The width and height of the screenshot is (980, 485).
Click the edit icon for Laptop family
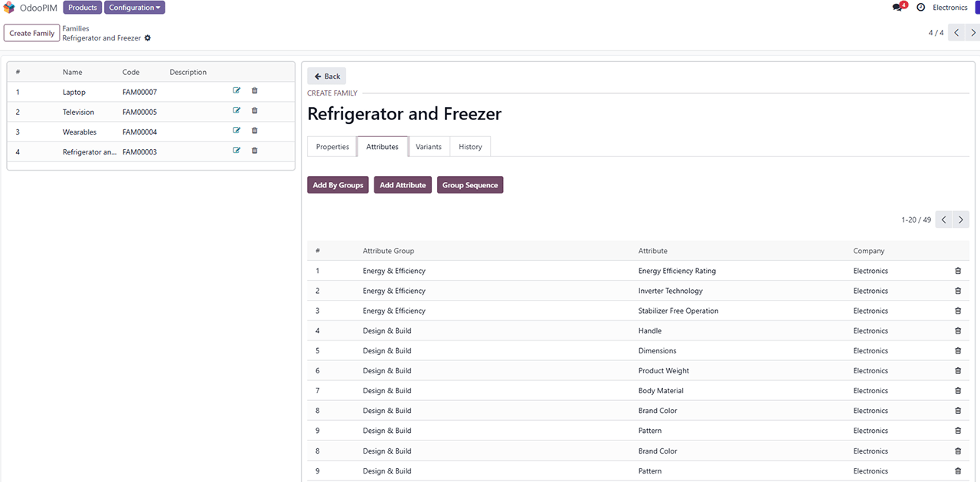tap(237, 91)
